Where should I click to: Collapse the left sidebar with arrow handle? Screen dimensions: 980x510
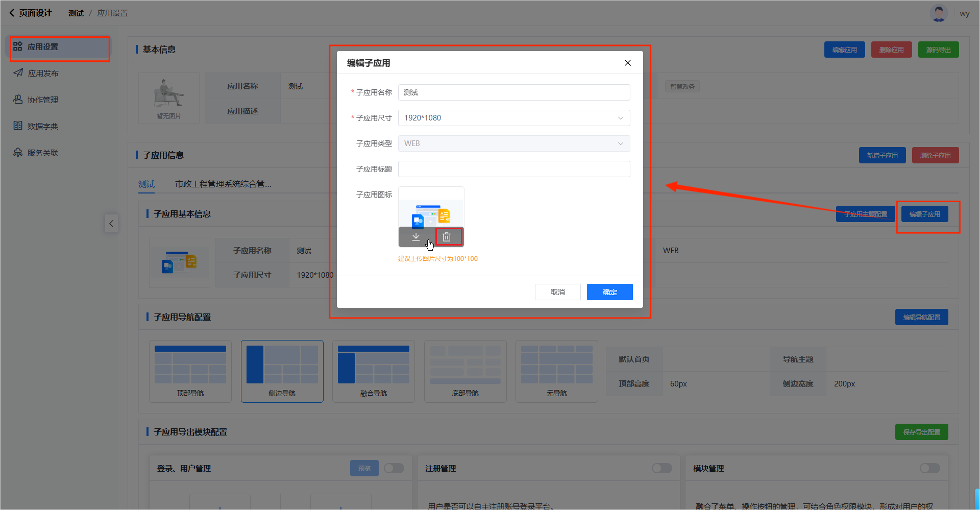111,224
